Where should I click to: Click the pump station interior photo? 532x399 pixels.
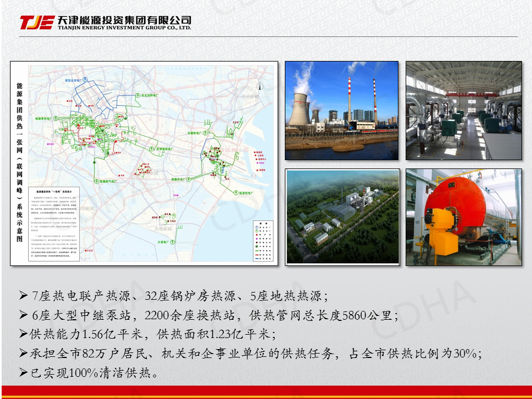point(463,111)
